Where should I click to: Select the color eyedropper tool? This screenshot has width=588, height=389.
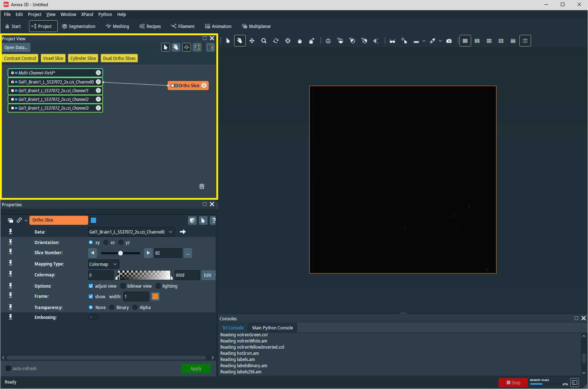[x=433, y=41]
